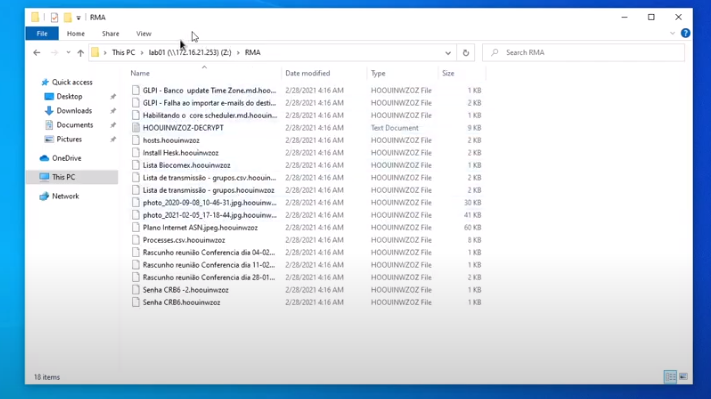
Task: Click the Properties quick access toolbar icon
Action: 54,18
